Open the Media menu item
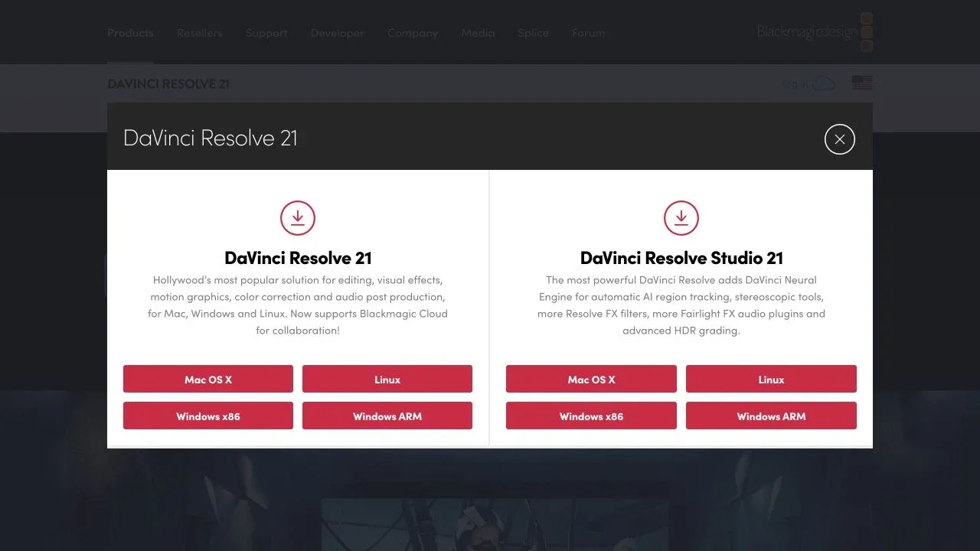Viewport: 980px width, 551px height. click(478, 33)
